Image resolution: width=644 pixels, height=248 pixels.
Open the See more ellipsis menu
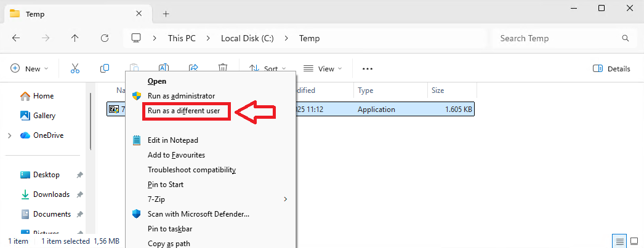coord(367,68)
